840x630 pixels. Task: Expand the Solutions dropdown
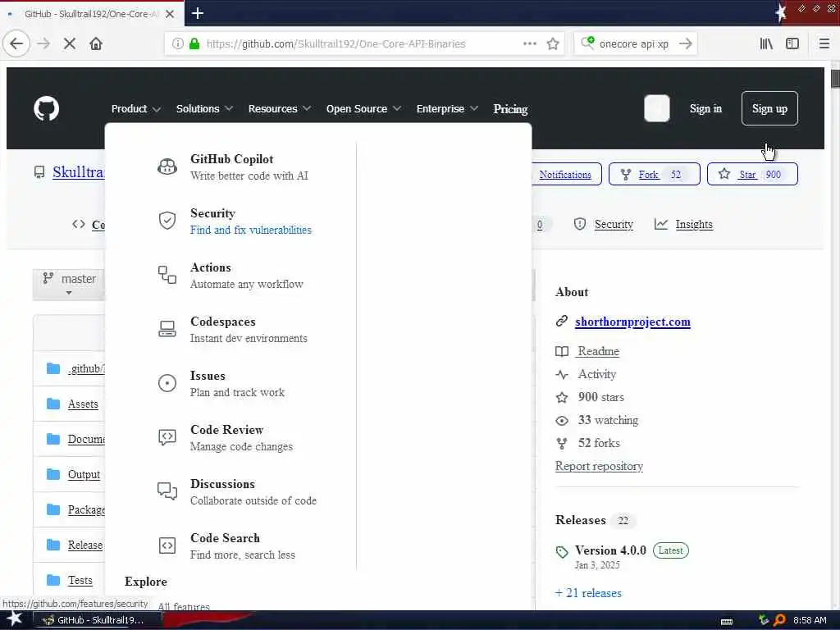204,109
